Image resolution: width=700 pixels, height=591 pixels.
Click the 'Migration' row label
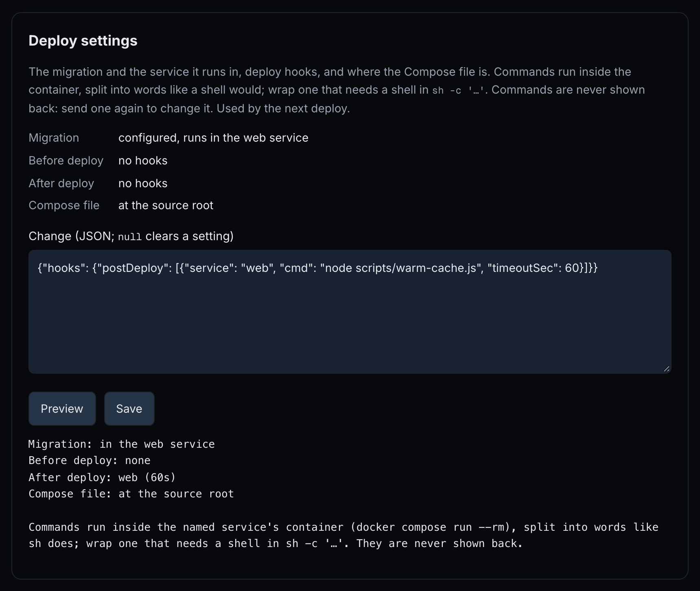[x=54, y=138]
